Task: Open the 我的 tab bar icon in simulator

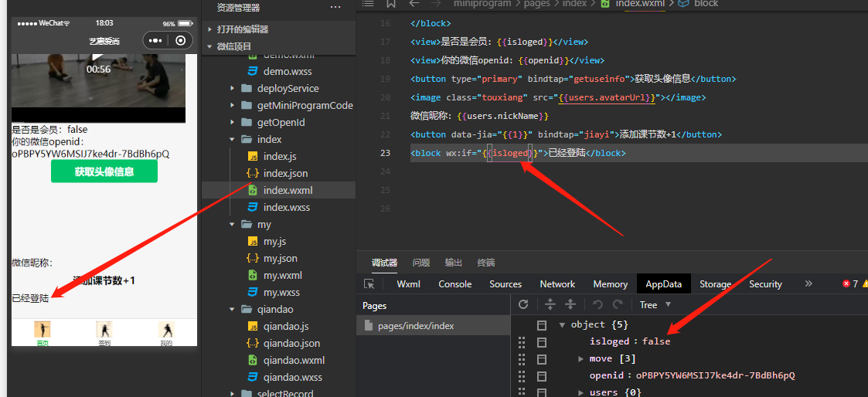Action: [x=166, y=330]
